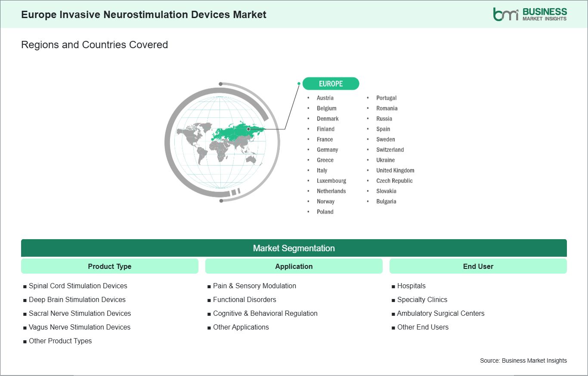
Task: Click 'Deep Brain Stimulation Devices' item
Action: (x=77, y=299)
